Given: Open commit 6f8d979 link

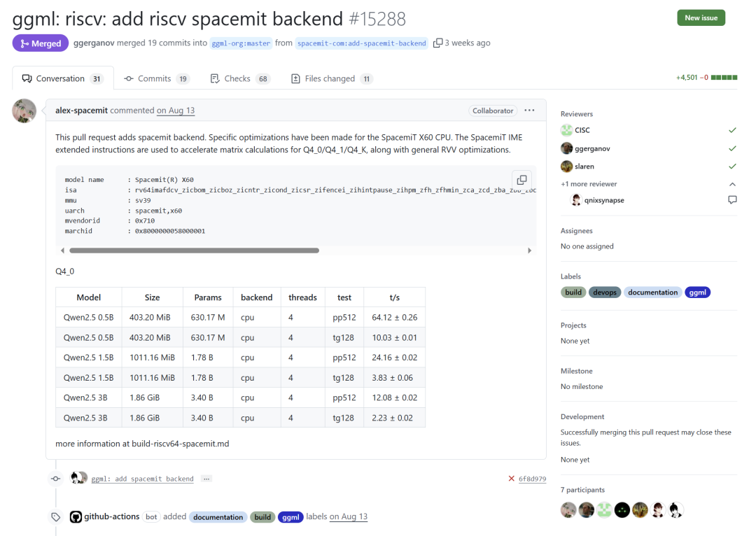Looking at the screenshot, I should pos(532,479).
